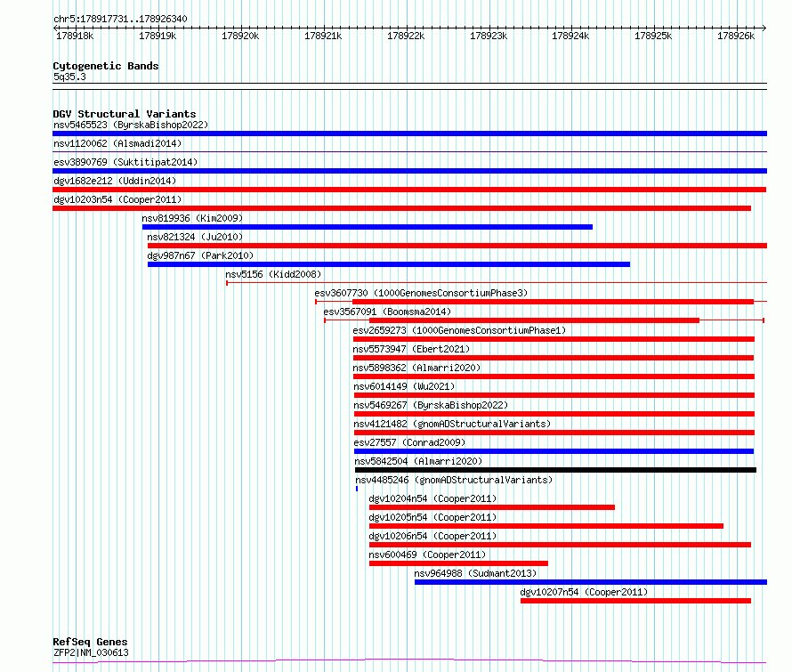The width and height of the screenshot is (792, 672).
Task: Click the 178920k ruler tick label
Action: tap(240, 36)
